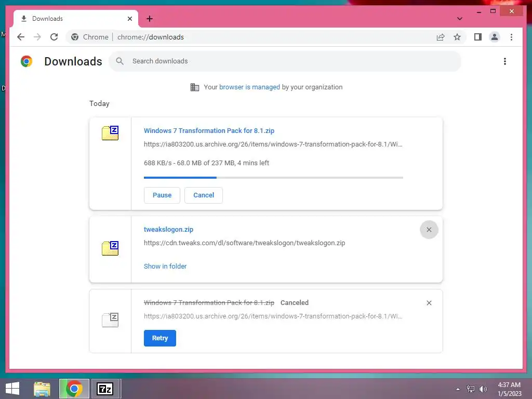Click the cdn.tweaks.com URL text
Viewport: 532px width, 399px height.
click(245, 243)
